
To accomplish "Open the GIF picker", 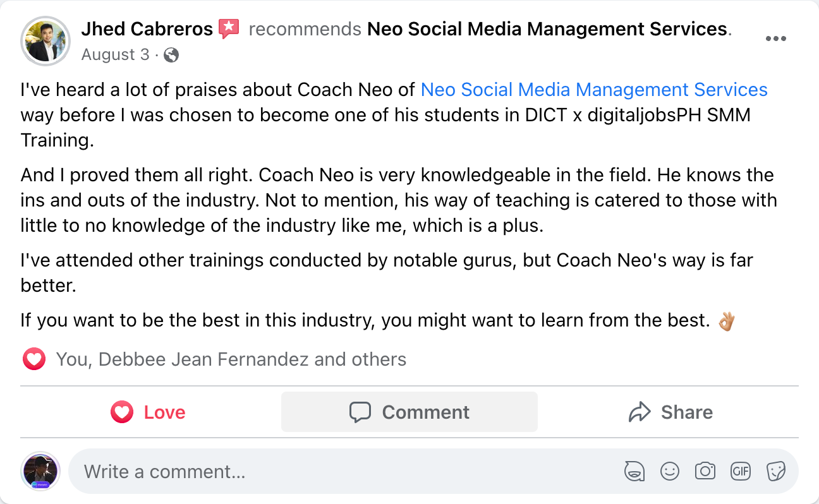I will [740, 471].
